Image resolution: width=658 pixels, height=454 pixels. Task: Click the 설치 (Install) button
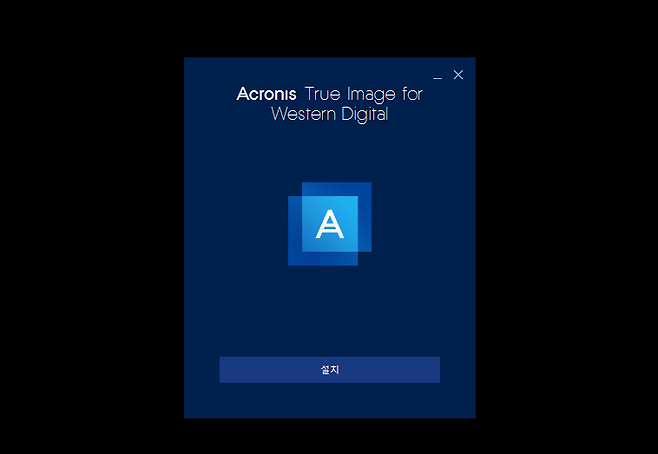pos(329,369)
